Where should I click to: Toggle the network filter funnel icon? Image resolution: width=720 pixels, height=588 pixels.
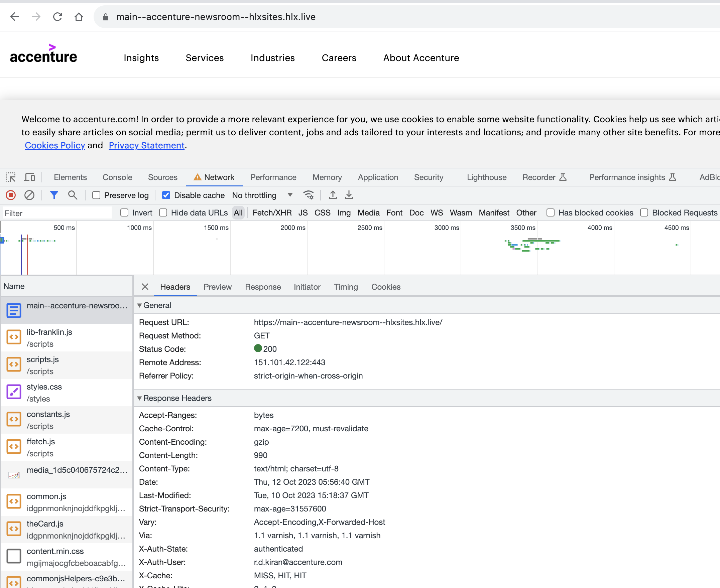click(54, 195)
